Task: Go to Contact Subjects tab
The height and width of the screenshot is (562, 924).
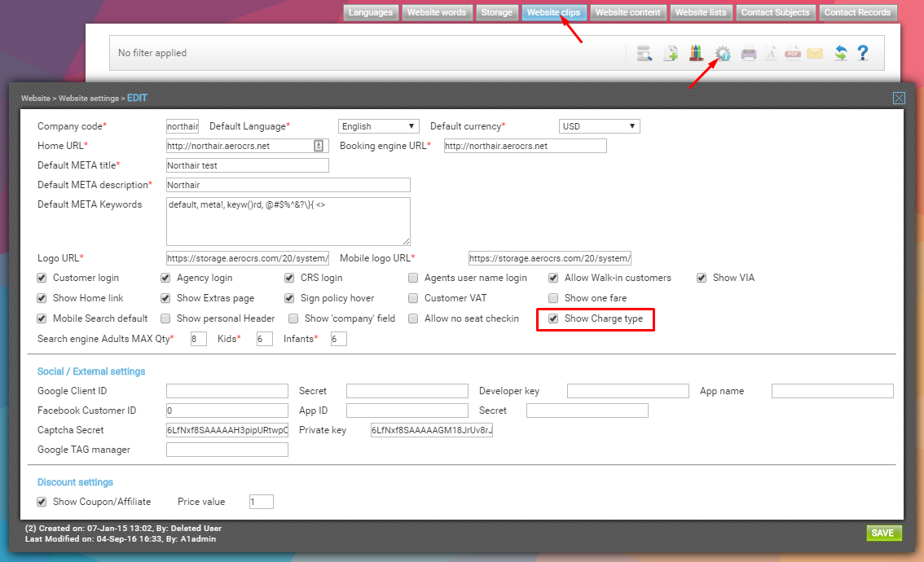Action: [775, 12]
